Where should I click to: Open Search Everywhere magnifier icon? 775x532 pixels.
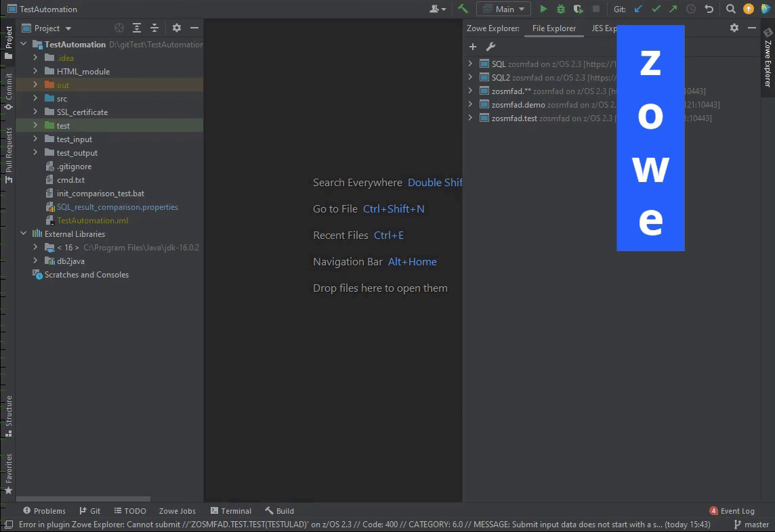tap(730, 9)
